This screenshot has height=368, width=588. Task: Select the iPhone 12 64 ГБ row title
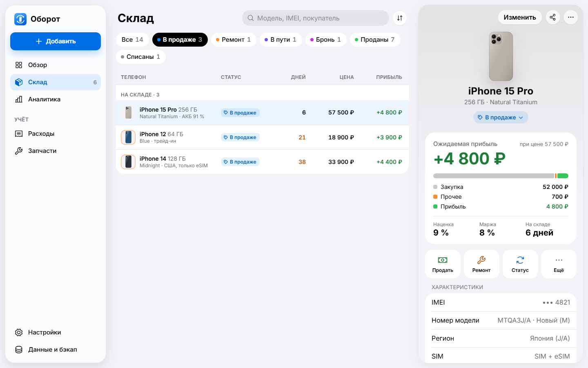point(161,134)
